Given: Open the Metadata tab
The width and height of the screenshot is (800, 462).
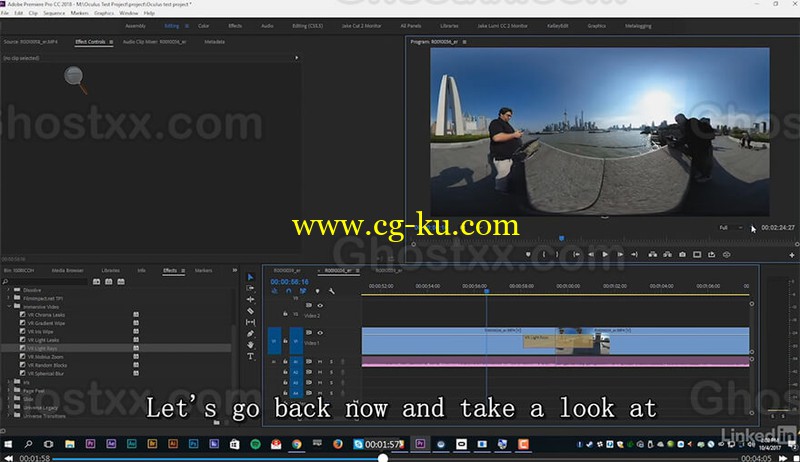Looking at the screenshot, I should (x=214, y=42).
